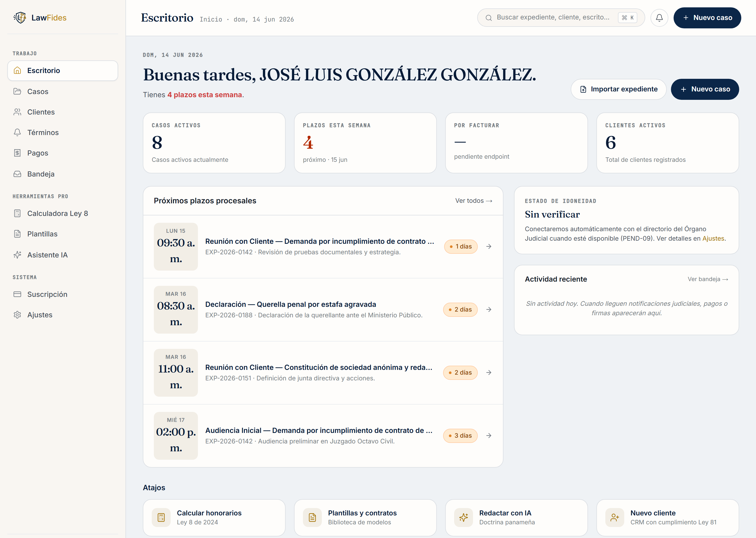Click Plantillas y contratos document icon

[x=312, y=518]
